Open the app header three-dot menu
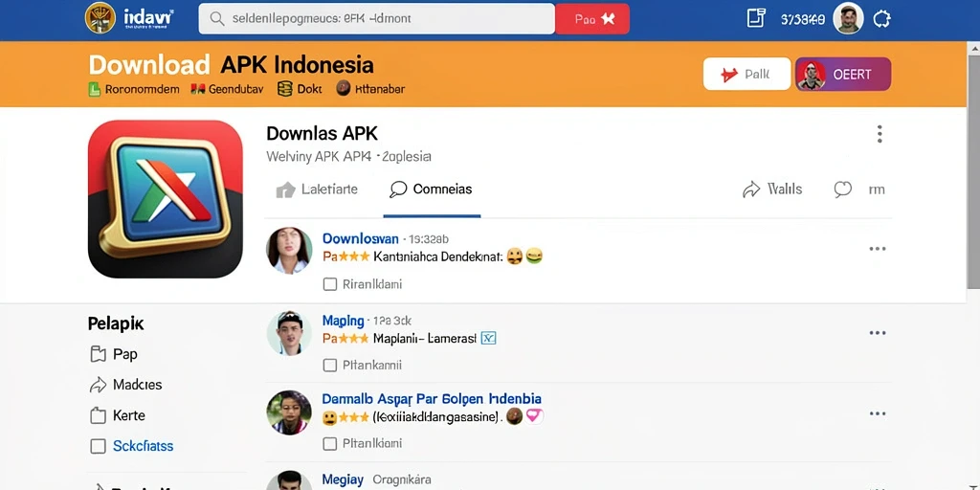980x490 pixels. click(880, 134)
